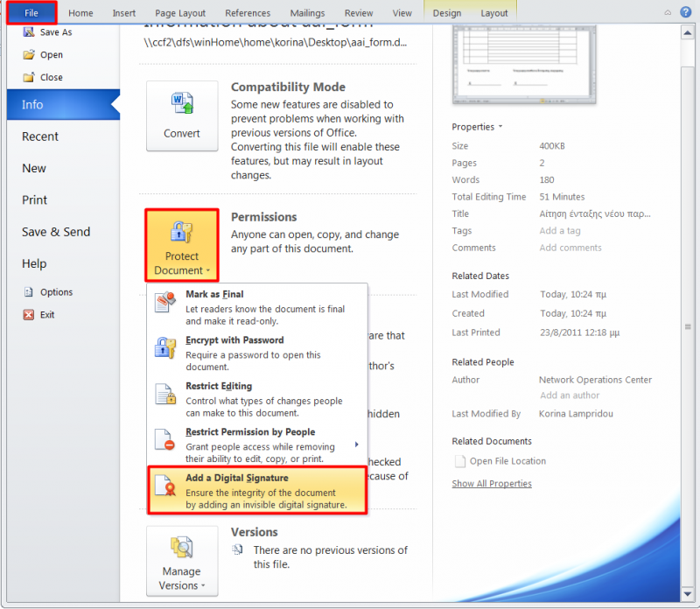Click the Versions small document icon
Screen dimensions: 700x609
[237, 549]
